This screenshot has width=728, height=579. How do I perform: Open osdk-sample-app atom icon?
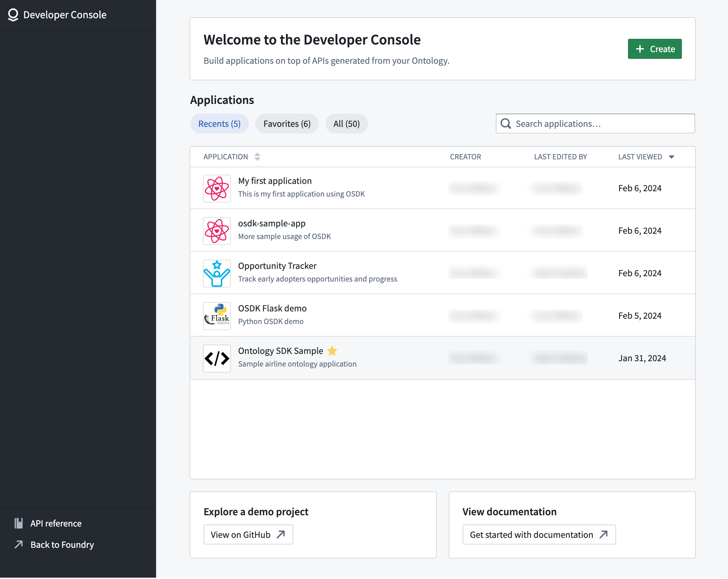(x=217, y=231)
